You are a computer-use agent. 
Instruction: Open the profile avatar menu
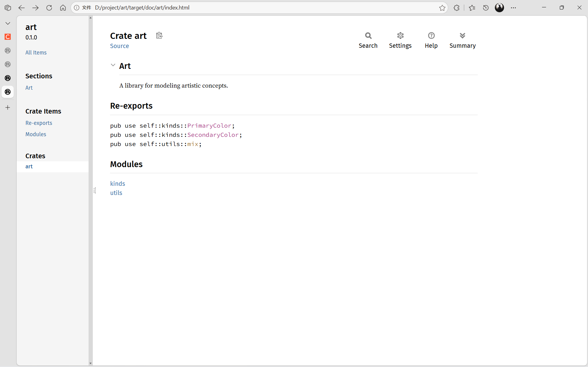[x=499, y=8]
